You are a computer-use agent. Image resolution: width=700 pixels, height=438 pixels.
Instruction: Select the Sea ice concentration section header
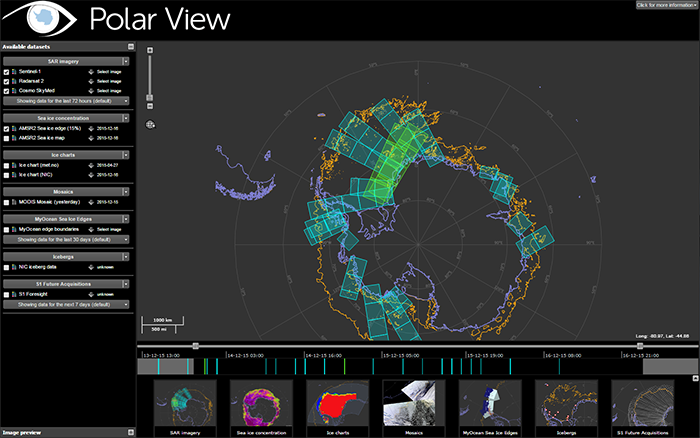coord(63,117)
